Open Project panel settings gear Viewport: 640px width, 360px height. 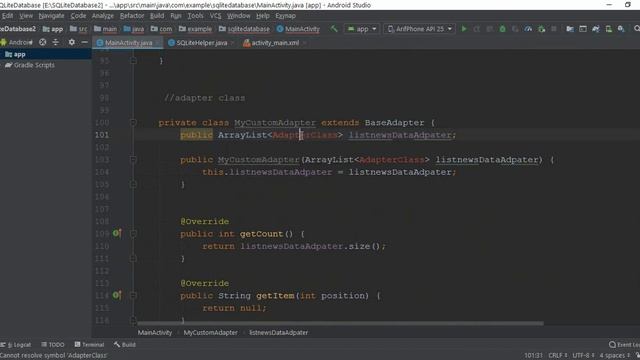coord(71,42)
